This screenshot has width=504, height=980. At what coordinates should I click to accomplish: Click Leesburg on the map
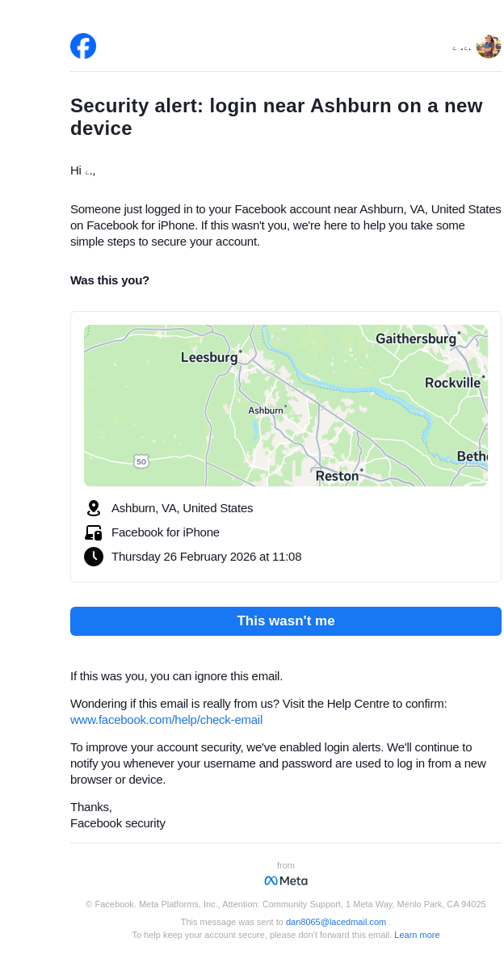209,357
